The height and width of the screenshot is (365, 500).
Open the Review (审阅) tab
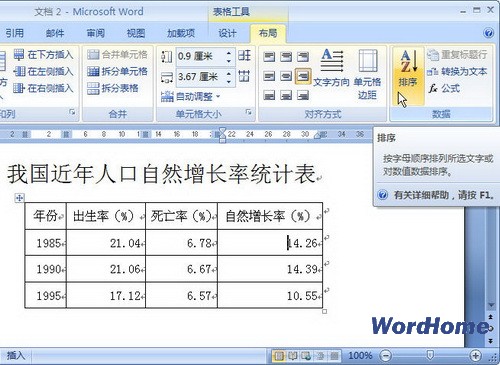click(x=95, y=33)
